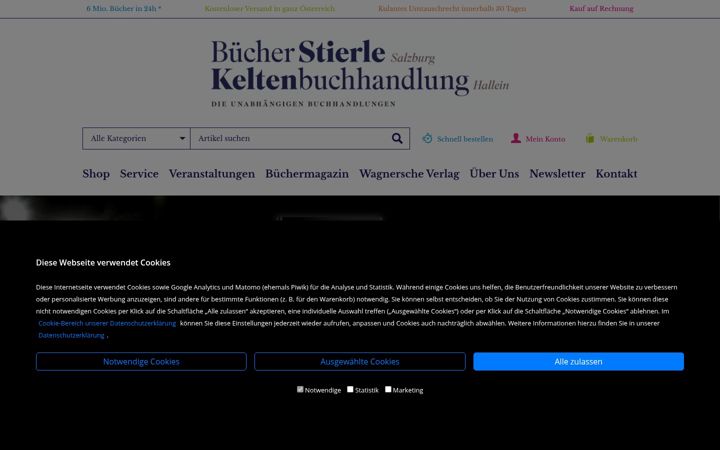Click the Kulantes Umtauschrecht 30 Tagen text
Viewport: 720px width, 450px height.
[452, 8]
